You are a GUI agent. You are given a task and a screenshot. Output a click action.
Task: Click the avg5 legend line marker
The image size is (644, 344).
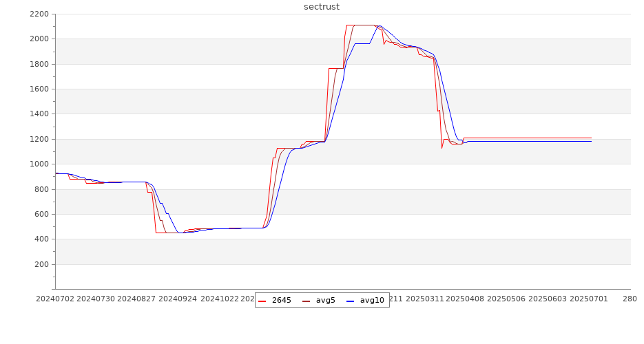tap(307, 300)
